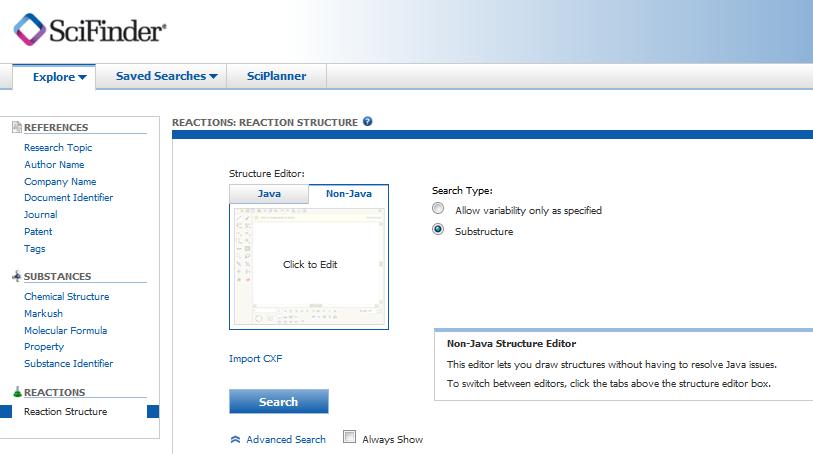Open Patent search
813x454 pixels.
pyautogui.click(x=38, y=232)
